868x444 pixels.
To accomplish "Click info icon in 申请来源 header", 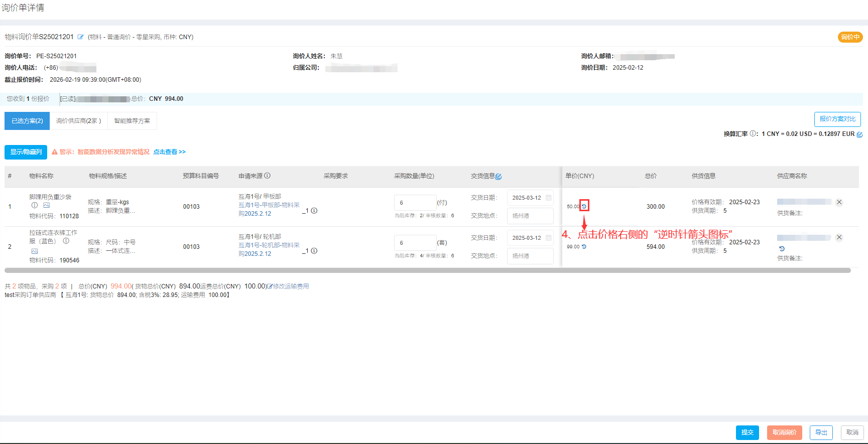I will click(x=267, y=176).
